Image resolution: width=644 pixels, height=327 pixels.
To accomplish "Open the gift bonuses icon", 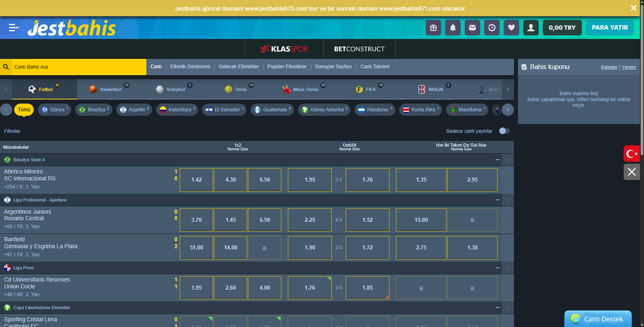I will click(x=433, y=28).
